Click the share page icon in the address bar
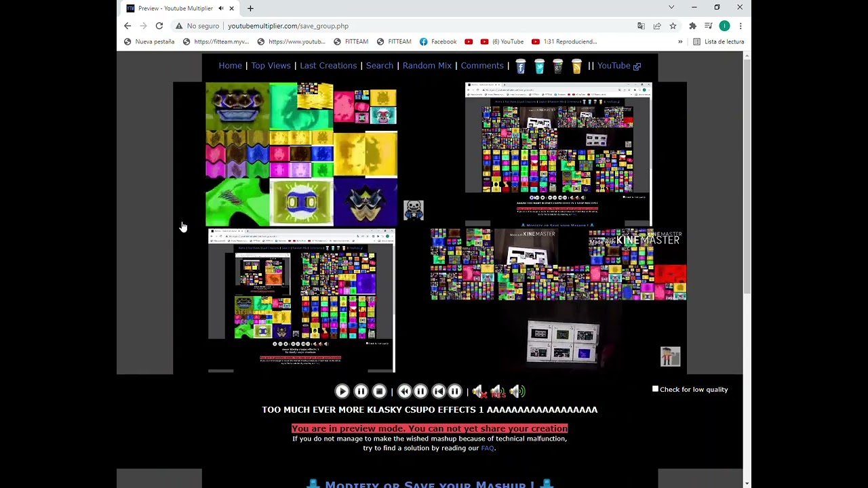Image resolution: width=868 pixels, height=488 pixels. pyautogui.click(x=657, y=26)
